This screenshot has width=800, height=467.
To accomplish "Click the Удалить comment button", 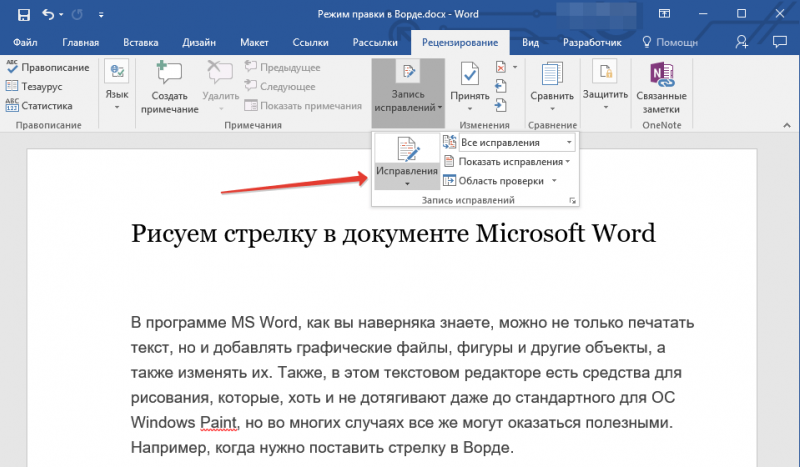I will 220,87.
